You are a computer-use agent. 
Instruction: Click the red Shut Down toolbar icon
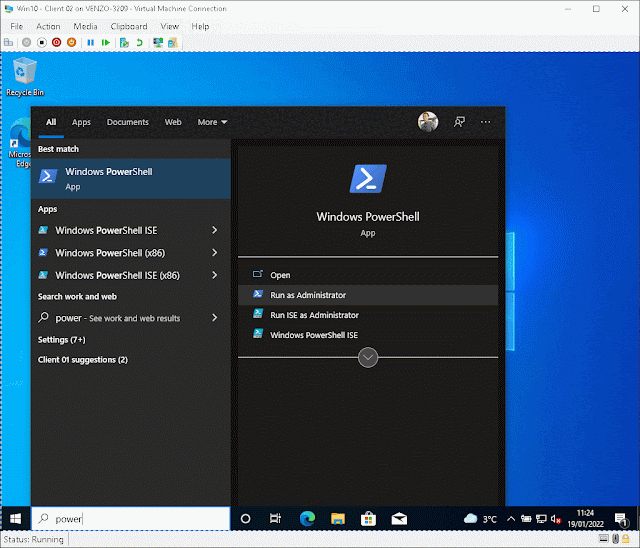pyautogui.click(x=56, y=42)
